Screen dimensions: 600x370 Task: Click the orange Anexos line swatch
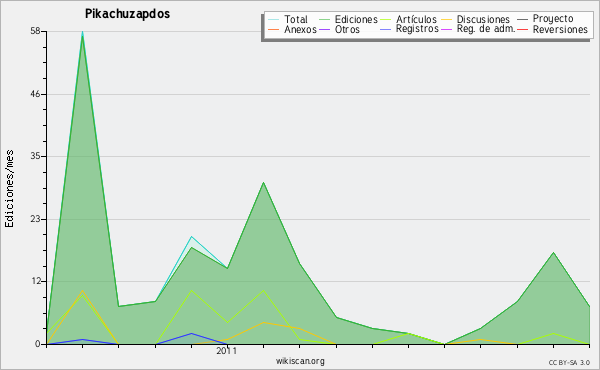274,29
